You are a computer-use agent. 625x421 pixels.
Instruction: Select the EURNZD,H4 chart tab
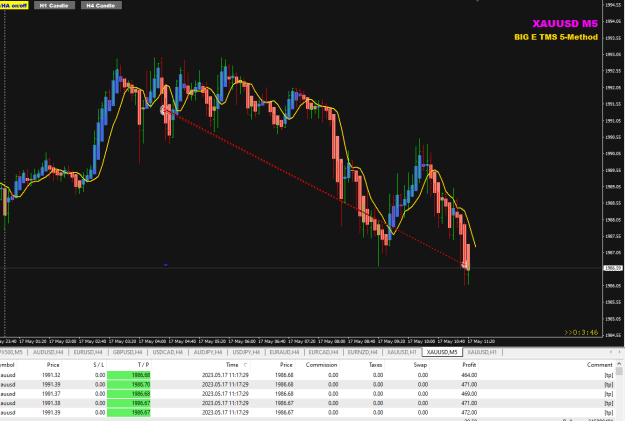(x=362, y=352)
